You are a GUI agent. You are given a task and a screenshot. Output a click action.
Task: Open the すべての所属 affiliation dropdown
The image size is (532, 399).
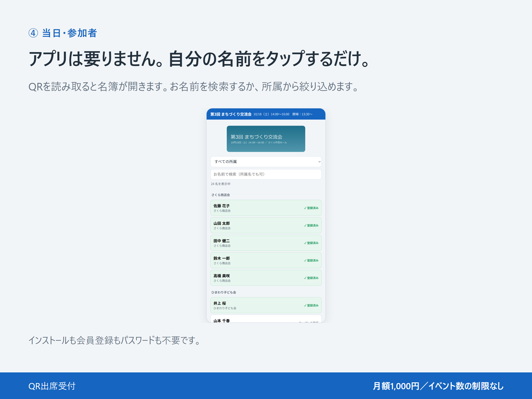[x=266, y=162]
